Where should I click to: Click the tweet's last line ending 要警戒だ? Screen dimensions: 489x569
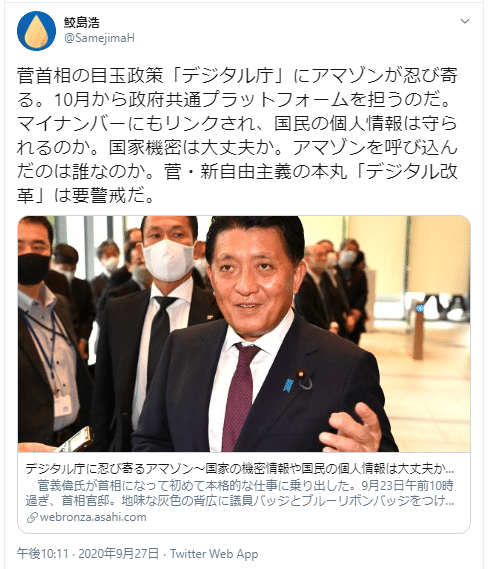tap(86, 196)
